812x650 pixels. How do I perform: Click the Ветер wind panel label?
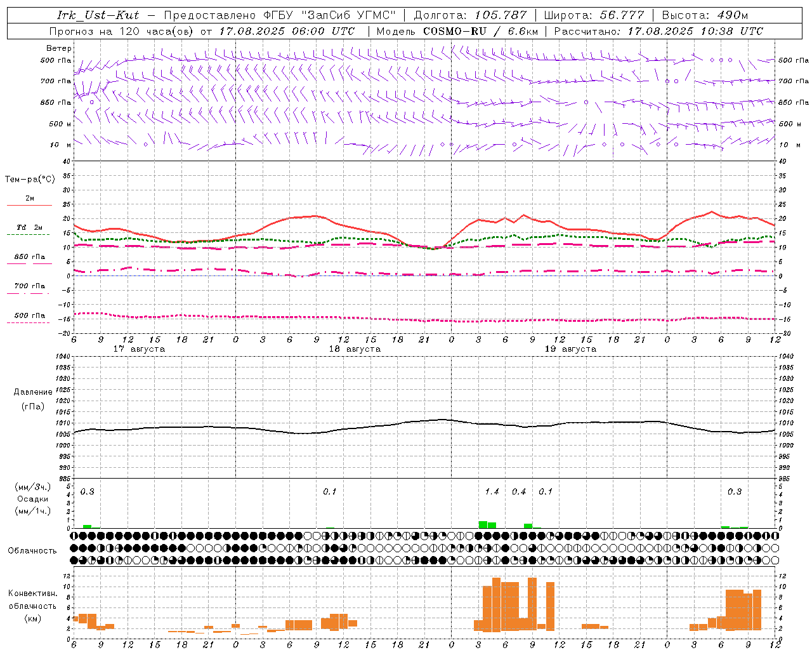pyautogui.click(x=59, y=48)
